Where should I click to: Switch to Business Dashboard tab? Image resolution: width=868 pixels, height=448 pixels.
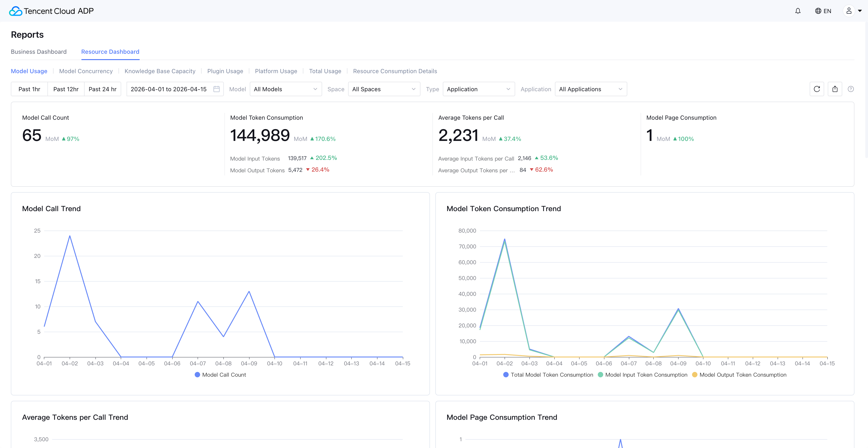click(x=39, y=52)
